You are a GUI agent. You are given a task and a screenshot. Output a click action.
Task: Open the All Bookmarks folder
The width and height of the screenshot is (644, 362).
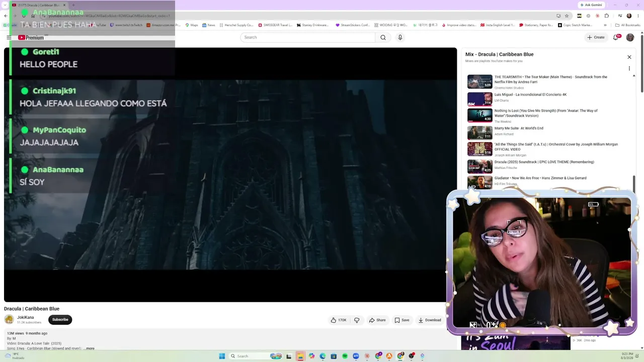pyautogui.click(x=628, y=25)
